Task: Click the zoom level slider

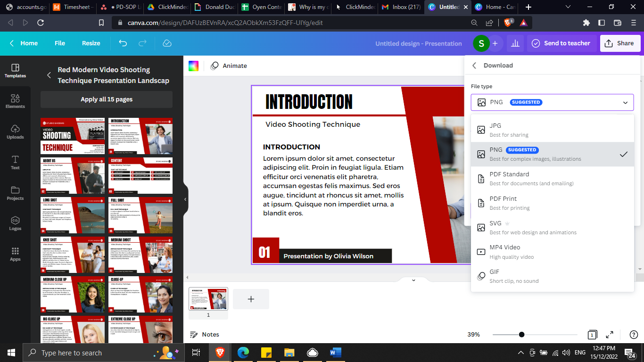Action: pyautogui.click(x=535, y=335)
